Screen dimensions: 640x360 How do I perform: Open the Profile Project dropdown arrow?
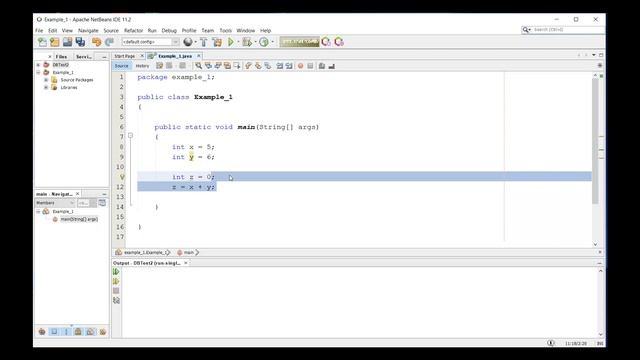click(272, 42)
